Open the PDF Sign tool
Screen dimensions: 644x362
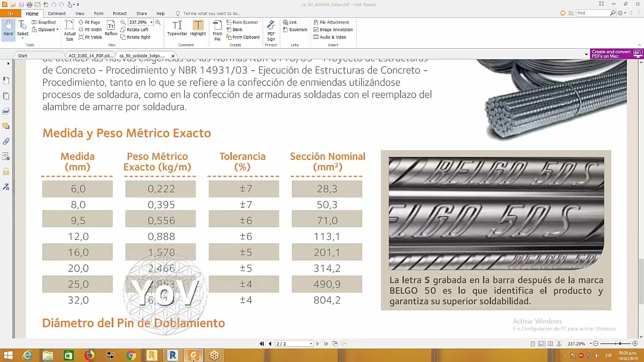point(271,30)
